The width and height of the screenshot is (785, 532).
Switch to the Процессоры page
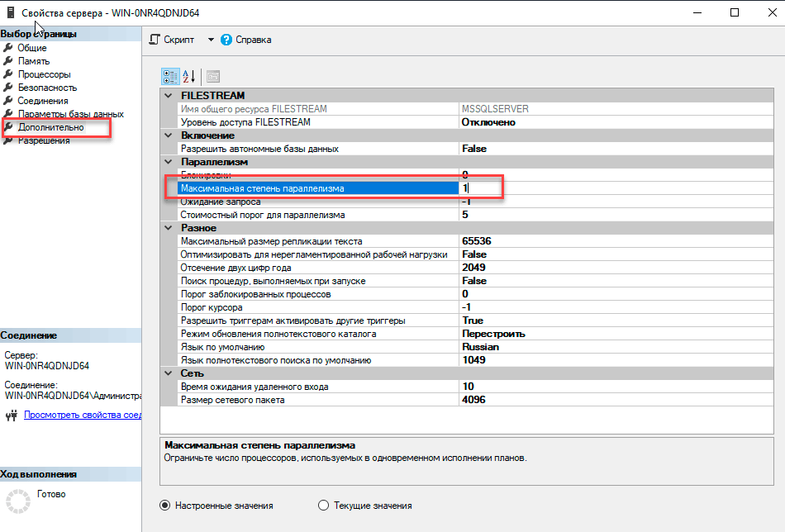(x=44, y=74)
